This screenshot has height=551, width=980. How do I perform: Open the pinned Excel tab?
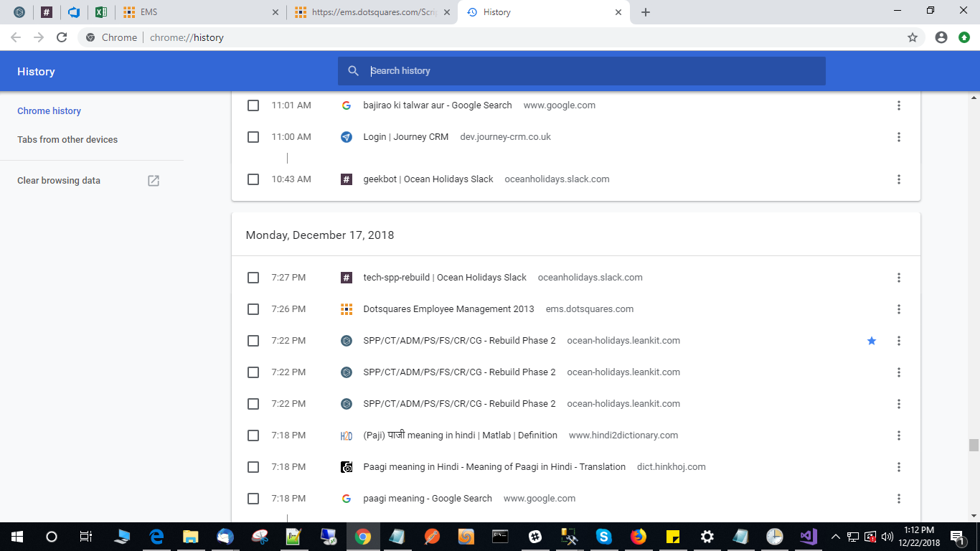[101, 12]
